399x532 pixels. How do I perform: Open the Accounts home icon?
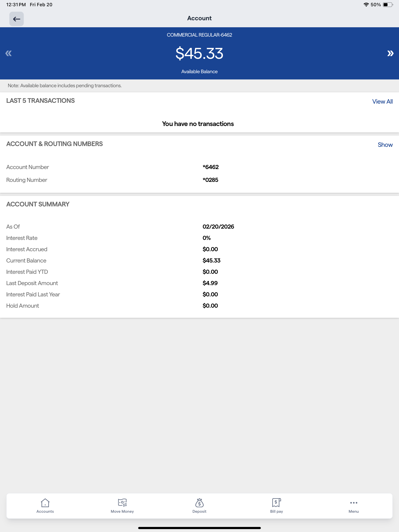coord(45,502)
